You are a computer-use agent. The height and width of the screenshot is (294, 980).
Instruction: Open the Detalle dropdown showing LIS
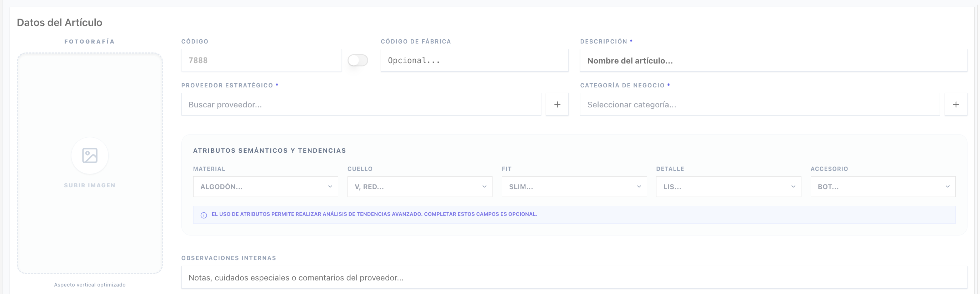click(729, 187)
